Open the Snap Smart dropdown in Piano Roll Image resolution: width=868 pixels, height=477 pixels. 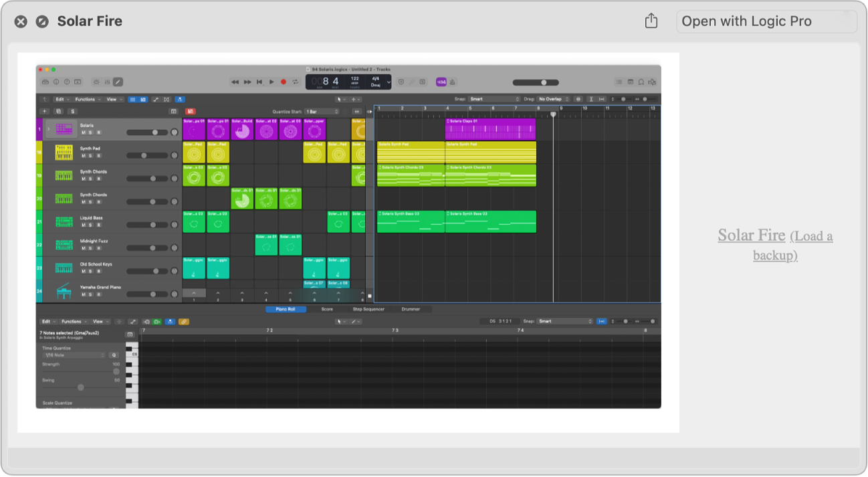click(566, 321)
